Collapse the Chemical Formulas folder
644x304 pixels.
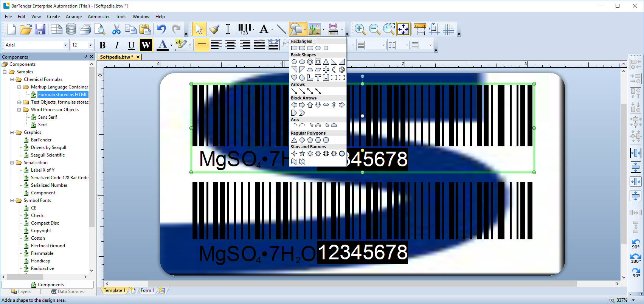point(12,79)
